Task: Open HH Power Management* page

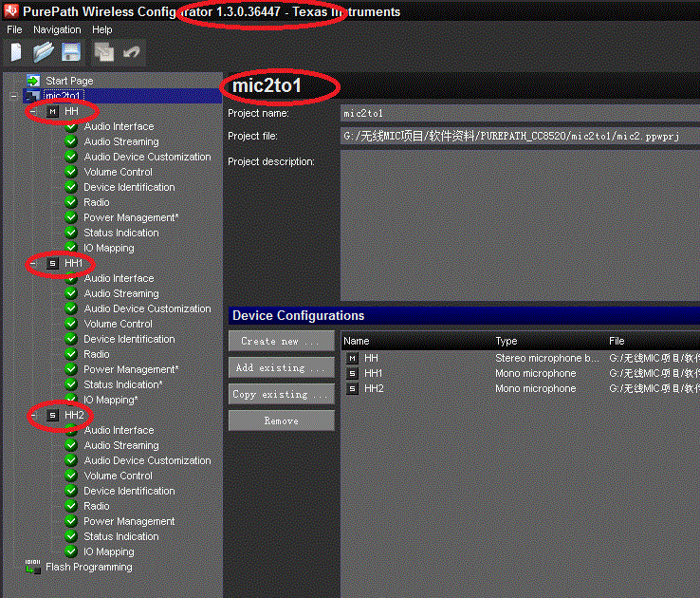Action: click(x=131, y=217)
